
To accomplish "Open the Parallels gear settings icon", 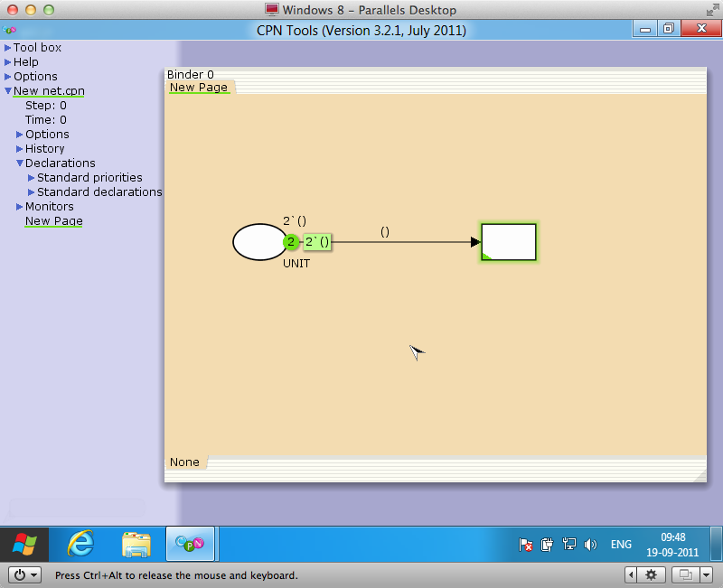I will 651,574.
